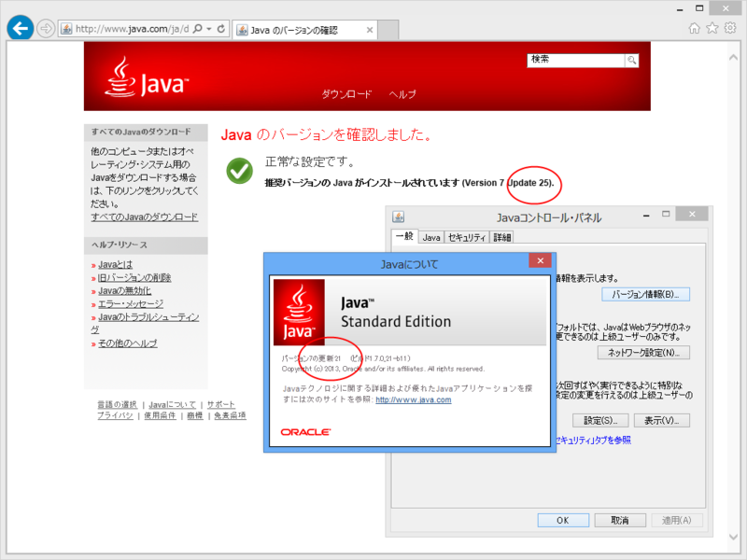Image resolution: width=747 pixels, height=560 pixels.
Task: Close the 'Java のバージョンの確認' tab
Action: click(370, 30)
